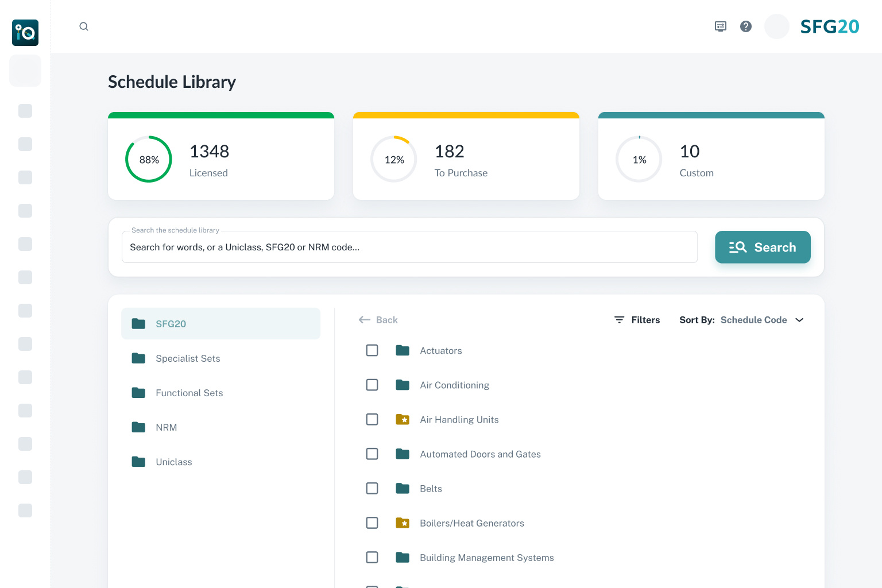
Task: Switch to the NRM classification
Action: [x=167, y=427]
